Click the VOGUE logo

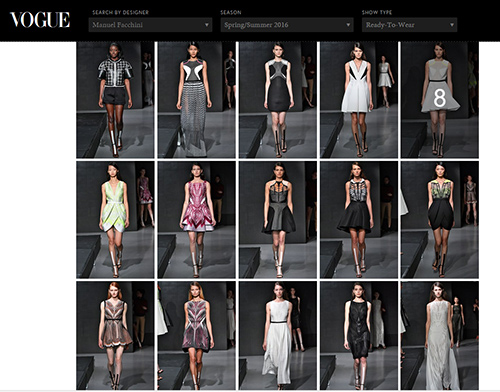pos(40,20)
